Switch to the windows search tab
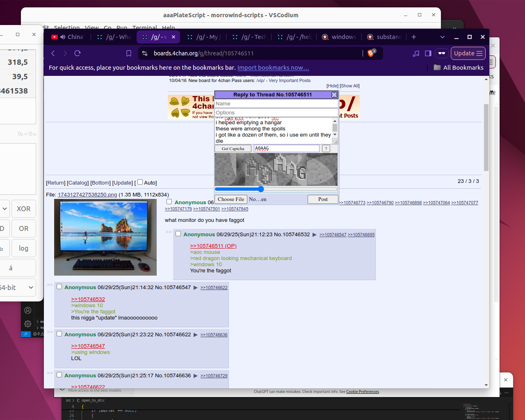525x420 pixels. [339, 37]
